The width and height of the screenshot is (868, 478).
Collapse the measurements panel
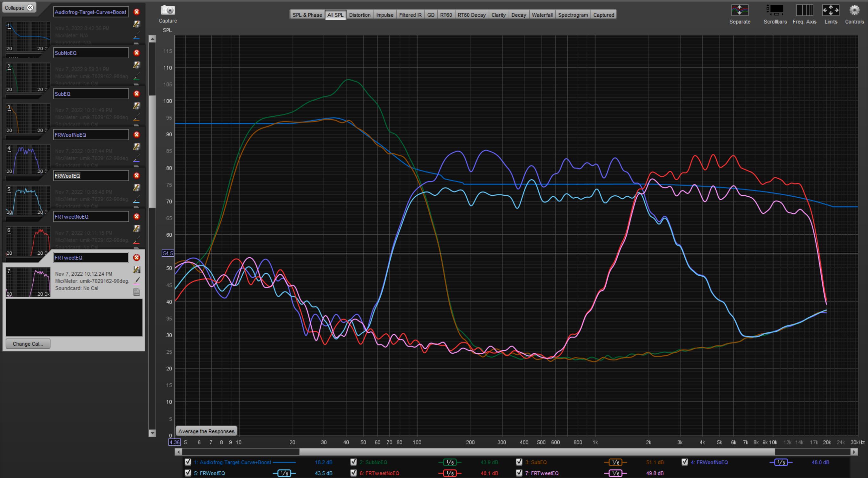[19, 7]
